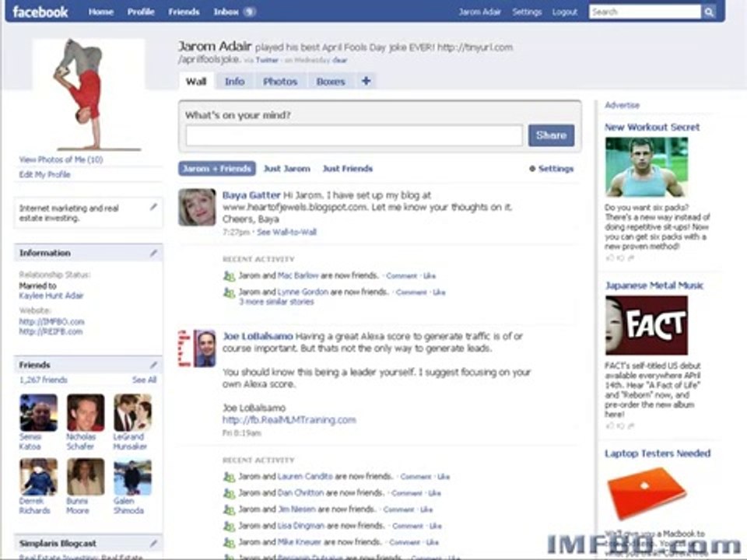
Task: Open Friends in top navigation
Action: tap(184, 12)
